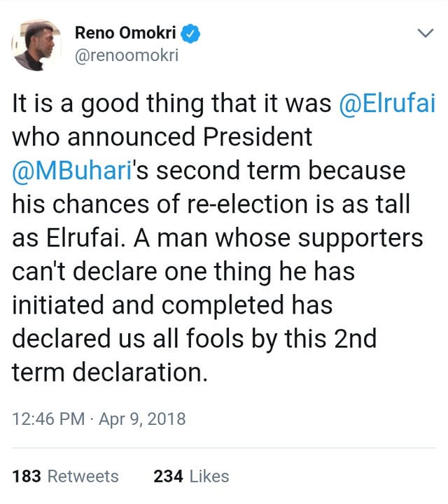Click the blue verified badge icon
Image resolution: width=448 pixels, height=504 pixels.
tap(190, 33)
